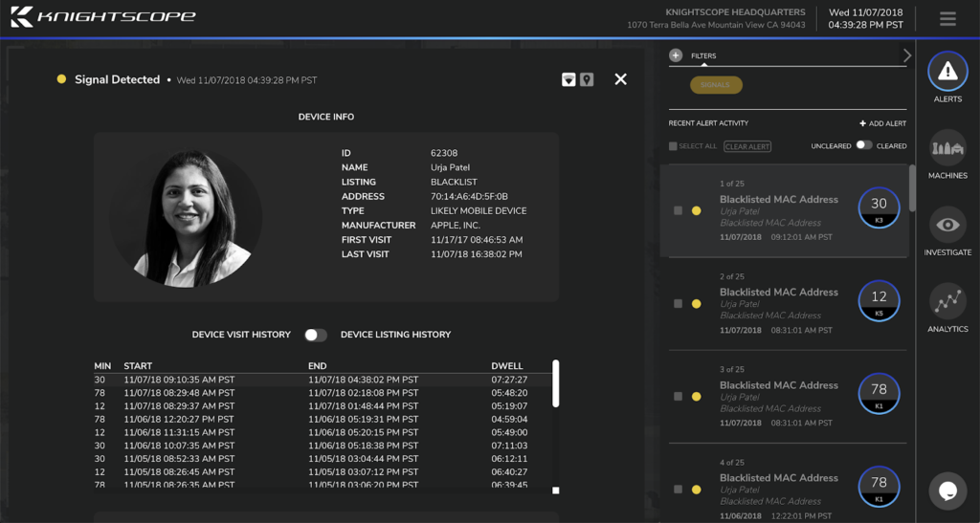Toggle the Uncleared/Cleared switch
The width and height of the screenshot is (980, 523).
coord(864,144)
